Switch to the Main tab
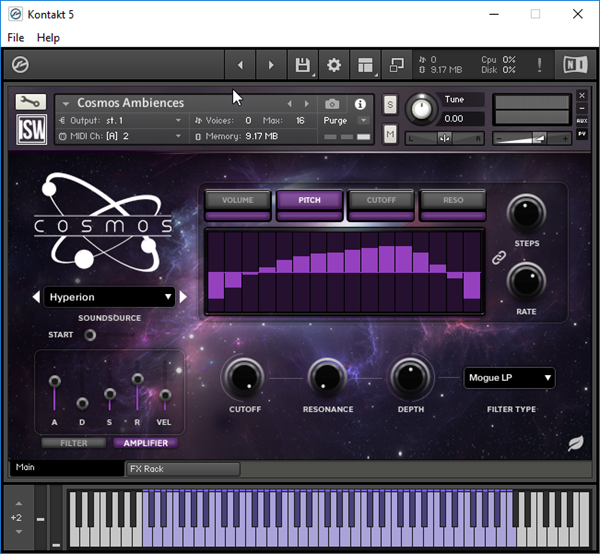 (67, 468)
